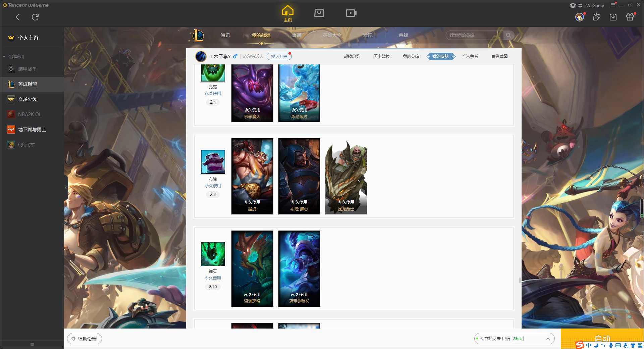
Task: Switch to the 英雄大全 tab
Action: (x=332, y=35)
